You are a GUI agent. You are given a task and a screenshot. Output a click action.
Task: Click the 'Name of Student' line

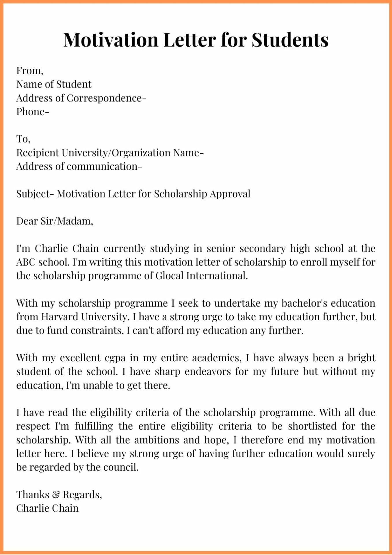(54, 84)
